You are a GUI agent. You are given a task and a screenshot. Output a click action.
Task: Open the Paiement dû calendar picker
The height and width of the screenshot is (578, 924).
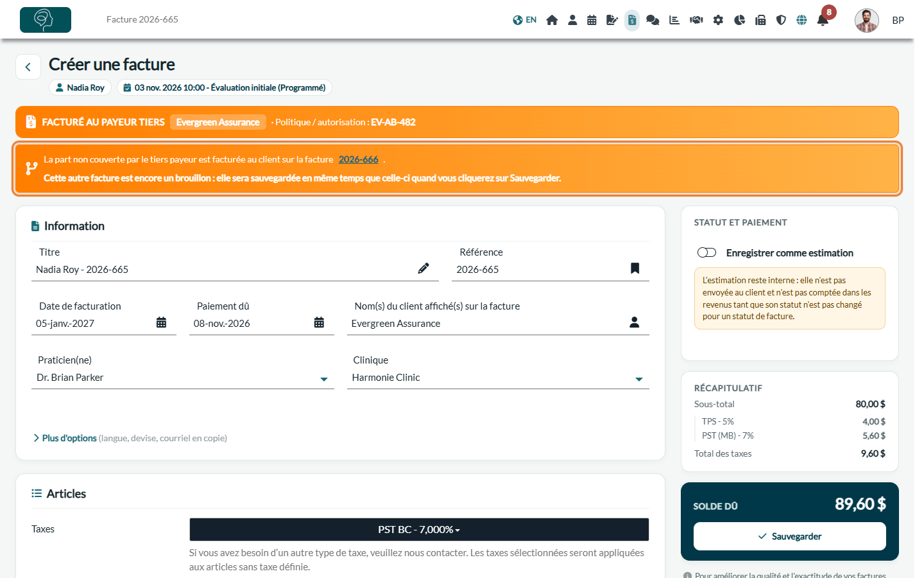tap(319, 322)
